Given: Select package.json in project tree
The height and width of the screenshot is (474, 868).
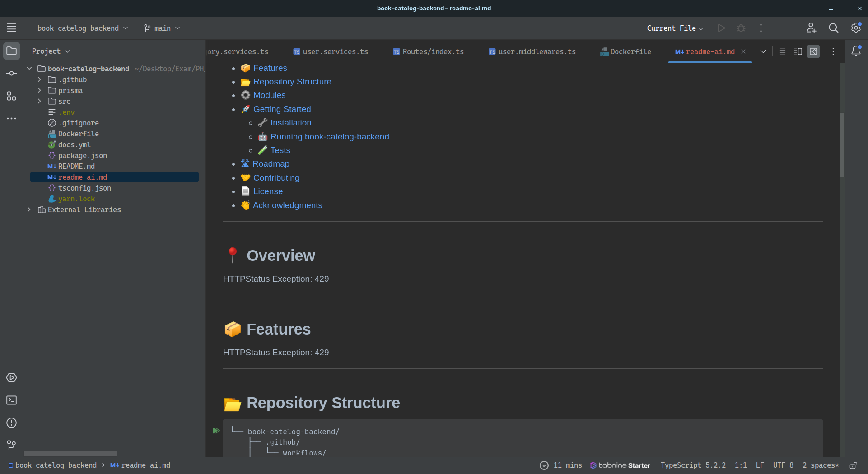Looking at the screenshot, I should [83, 155].
